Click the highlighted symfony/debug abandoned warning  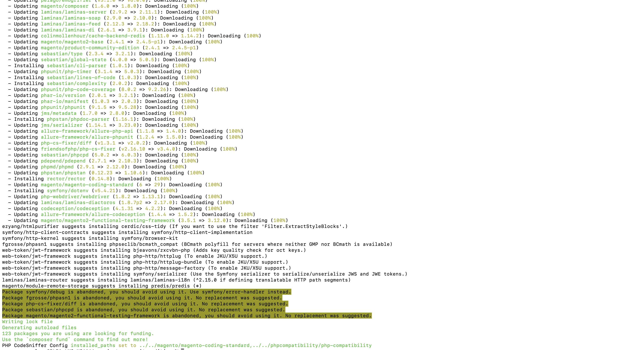[x=147, y=292]
